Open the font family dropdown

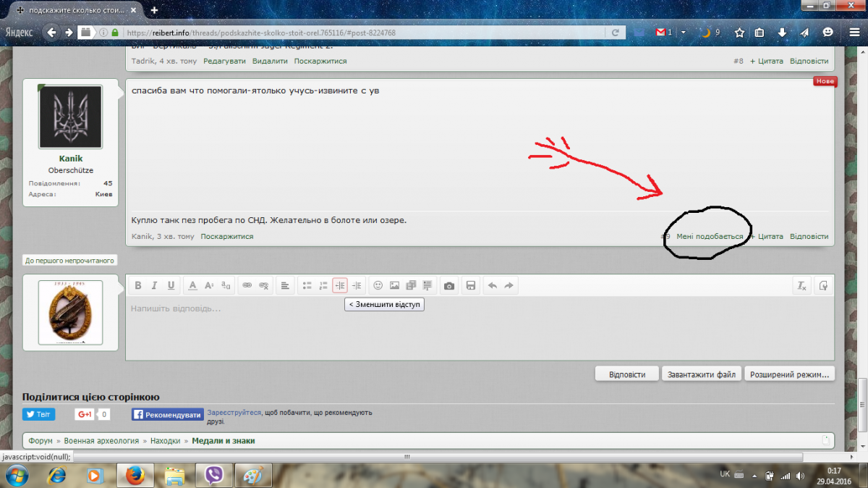click(226, 286)
